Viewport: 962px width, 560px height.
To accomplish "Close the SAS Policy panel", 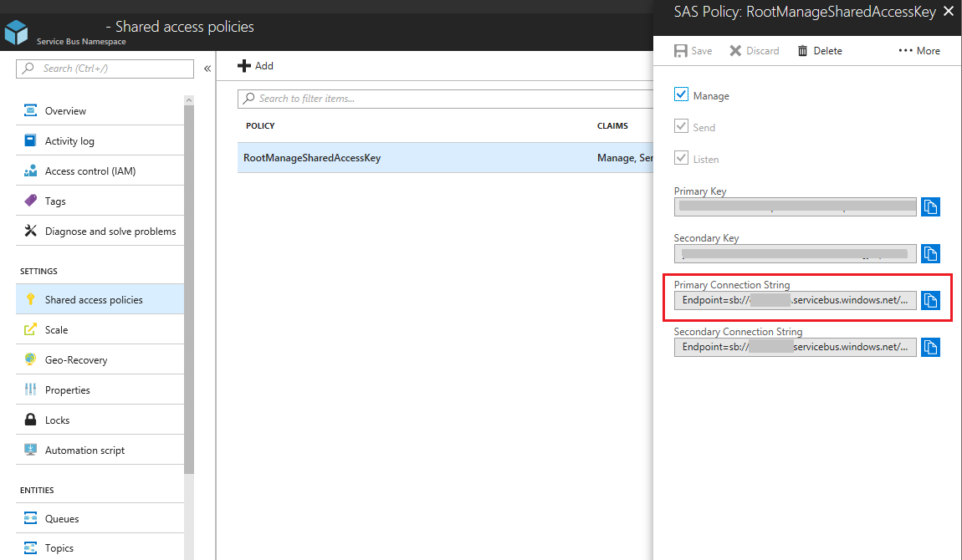I will tap(949, 11).
